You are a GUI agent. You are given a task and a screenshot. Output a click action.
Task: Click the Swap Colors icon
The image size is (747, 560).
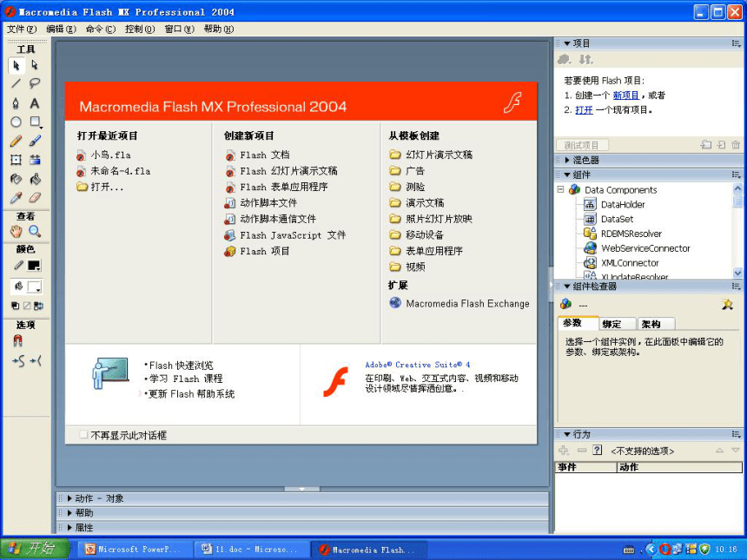tap(38, 306)
